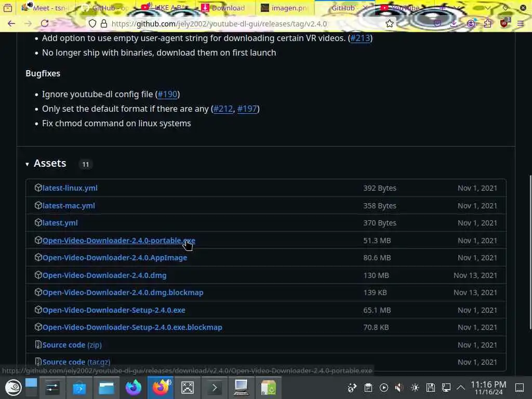This screenshot has width=532, height=399.
Task: Open the volume control tray icon
Action: tap(400, 388)
